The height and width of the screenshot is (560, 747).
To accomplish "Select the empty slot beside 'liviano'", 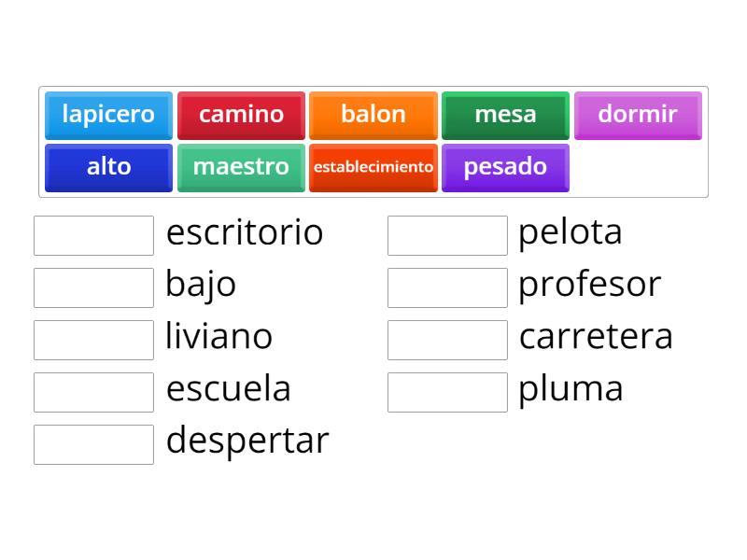I will tap(93, 340).
